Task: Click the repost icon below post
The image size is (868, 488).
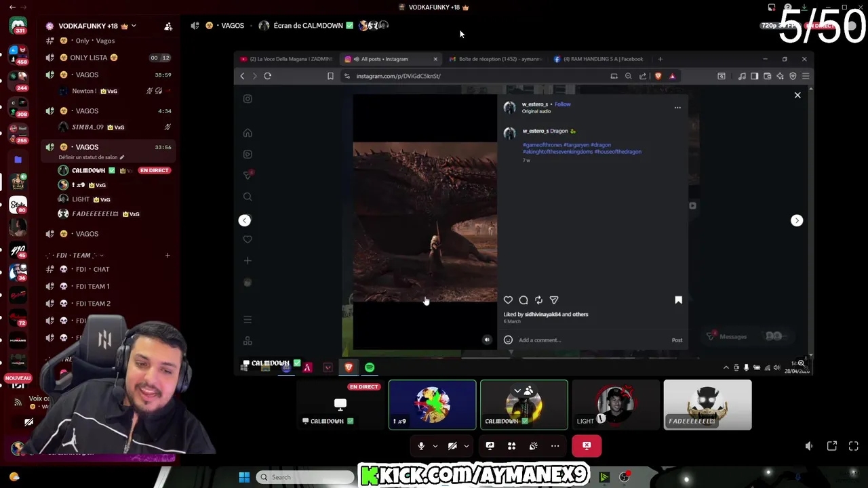Action: tap(538, 300)
